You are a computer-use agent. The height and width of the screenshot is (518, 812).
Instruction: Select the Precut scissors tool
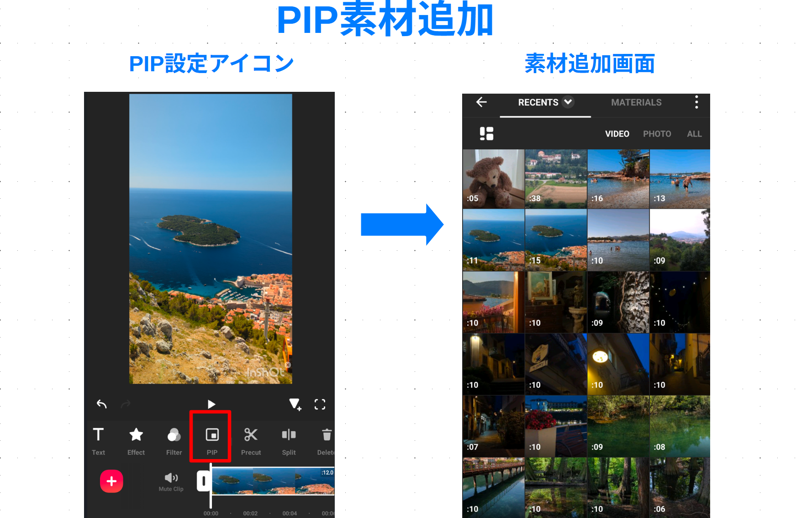coord(251,441)
